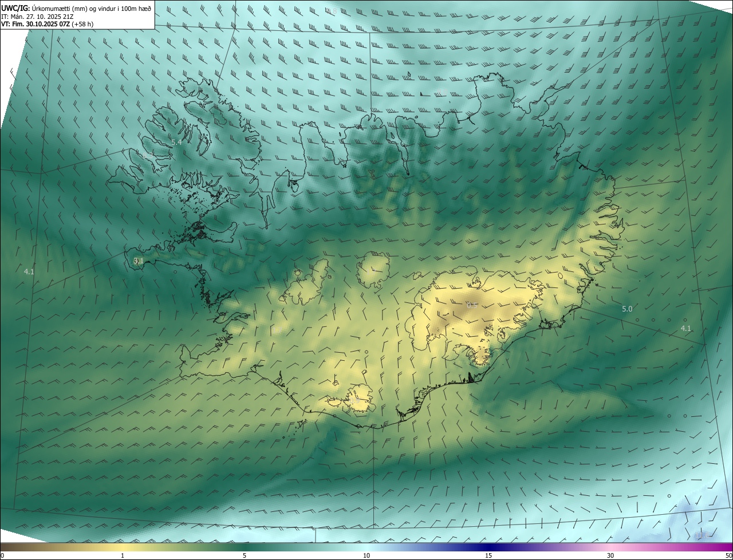Click the colorbar tick label "50"
The image size is (733, 560).
(x=728, y=555)
